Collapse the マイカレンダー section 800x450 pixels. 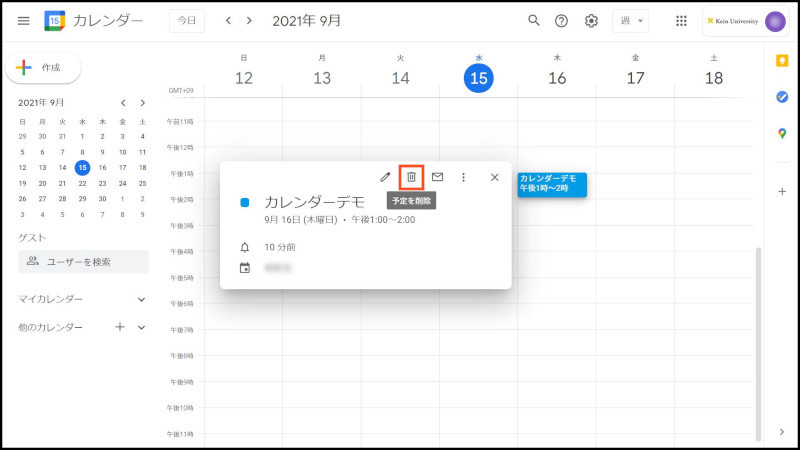[x=141, y=299]
